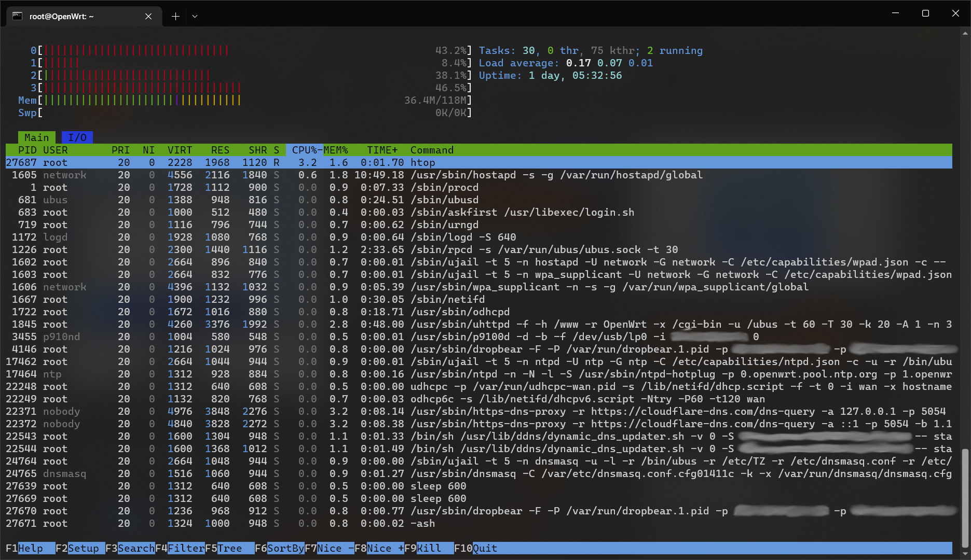
Task: Close the root@OpenWrt terminal tab
Action: pyautogui.click(x=148, y=16)
